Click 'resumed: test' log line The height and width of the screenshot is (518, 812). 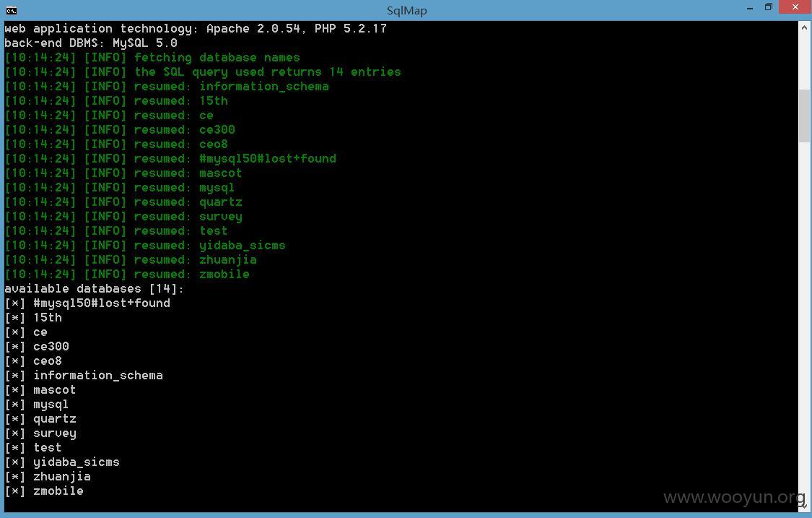tap(116, 230)
